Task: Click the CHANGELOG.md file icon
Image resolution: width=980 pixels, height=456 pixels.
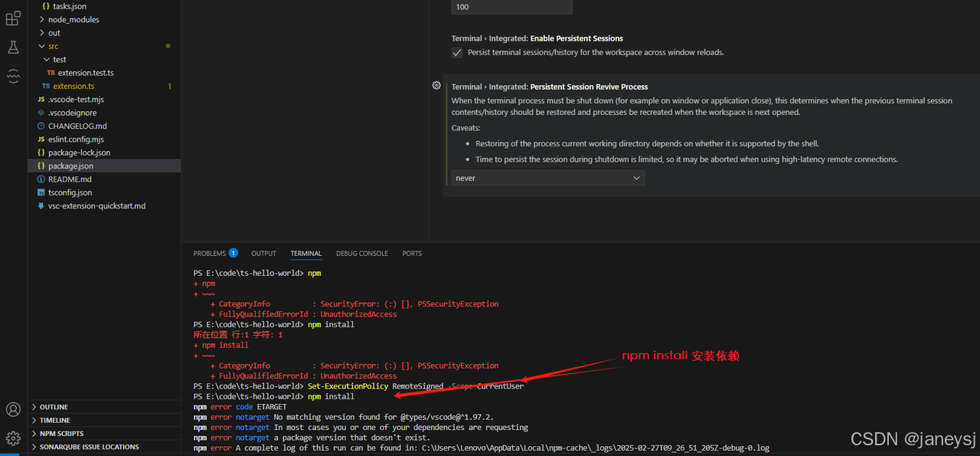Action: [41, 126]
